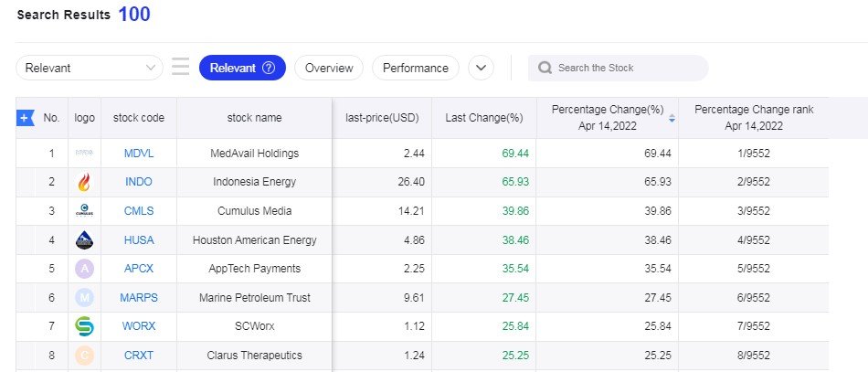Click the No. column header
This screenshot has width=868, height=372.
click(51, 118)
